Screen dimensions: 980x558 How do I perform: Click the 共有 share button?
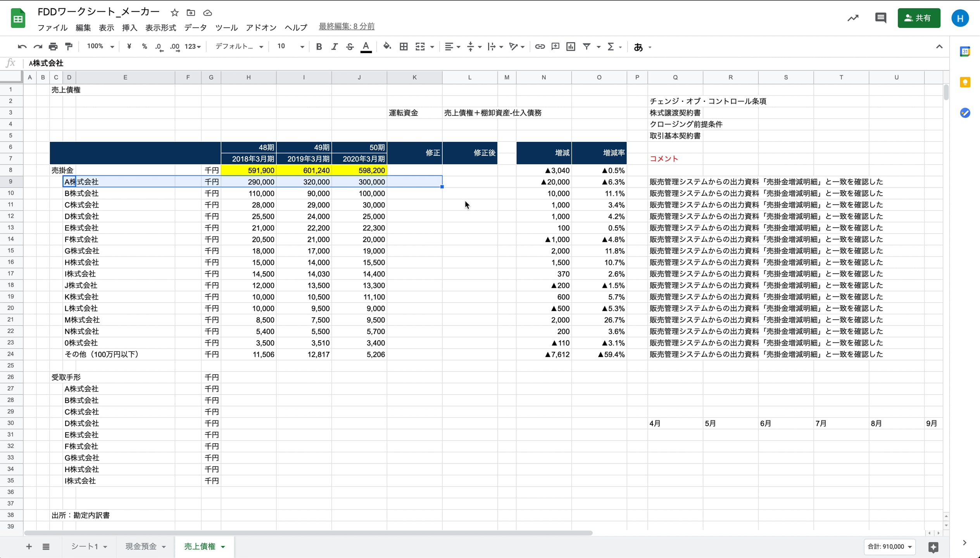[x=919, y=18]
